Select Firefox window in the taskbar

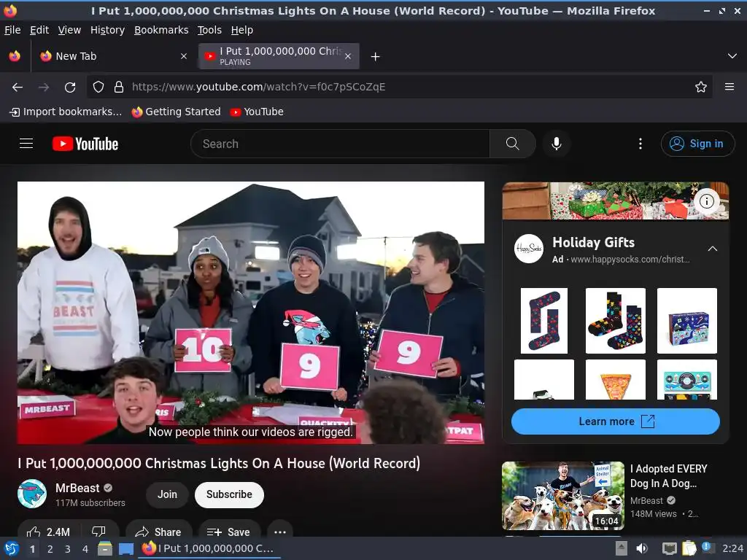[x=209, y=548]
